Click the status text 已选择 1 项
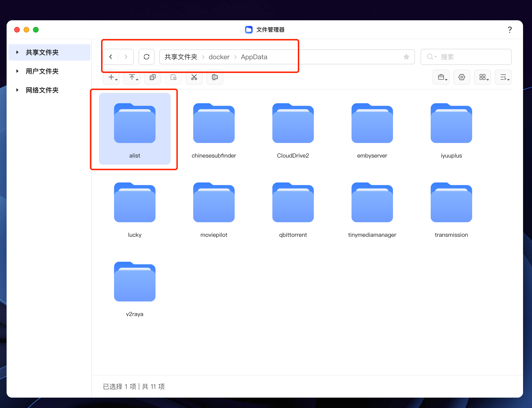The image size is (532, 408). point(120,386)
